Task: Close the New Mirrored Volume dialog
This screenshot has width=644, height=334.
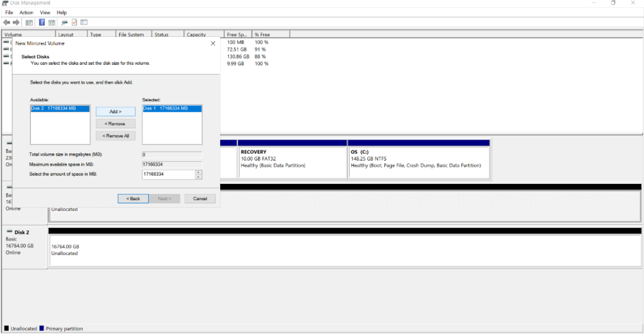Action: (213, 43)
